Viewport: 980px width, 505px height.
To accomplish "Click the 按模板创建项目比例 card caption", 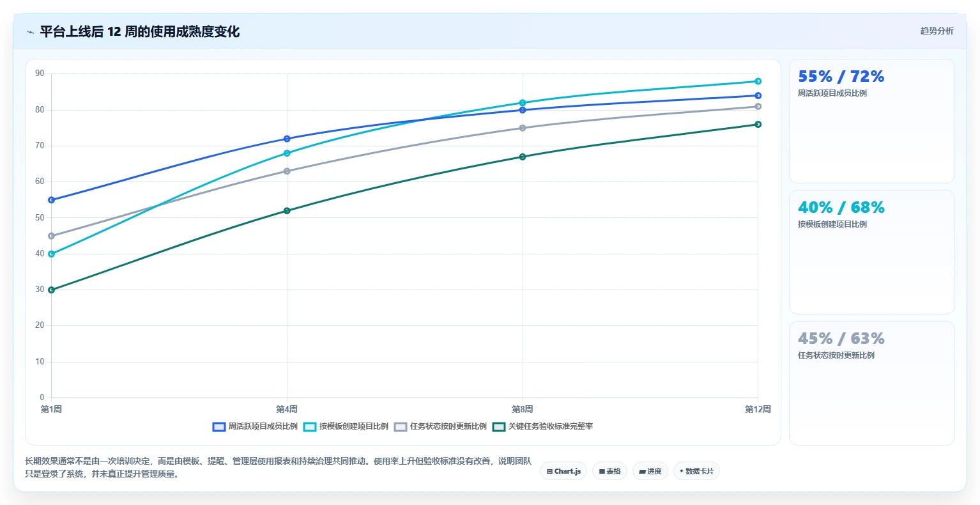I will click(x=832, y=224).
